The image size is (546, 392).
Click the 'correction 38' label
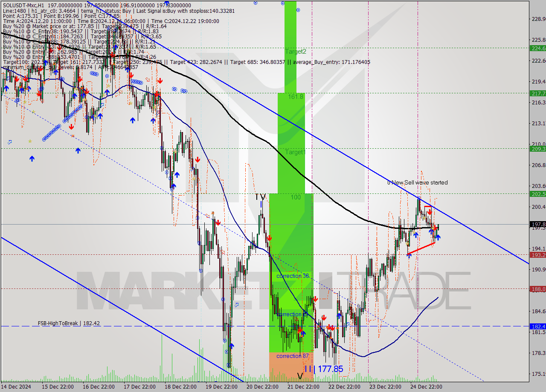click(x=293, y=276)
